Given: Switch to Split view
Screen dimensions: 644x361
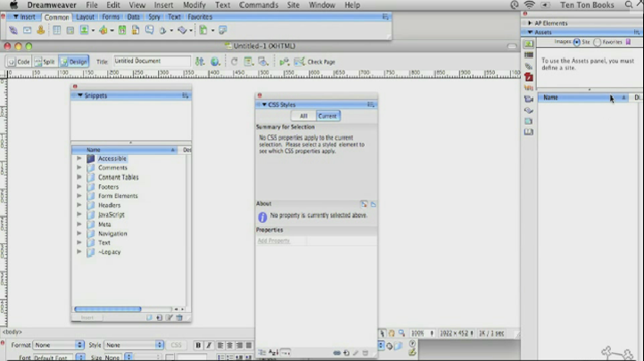Looking at the screenshot, I should coord(45,62).
